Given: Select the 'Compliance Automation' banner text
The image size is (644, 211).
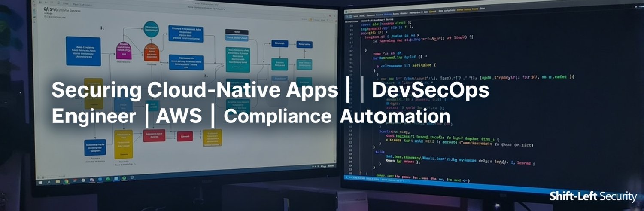Looking at the screenshot, I should (337, 116).
